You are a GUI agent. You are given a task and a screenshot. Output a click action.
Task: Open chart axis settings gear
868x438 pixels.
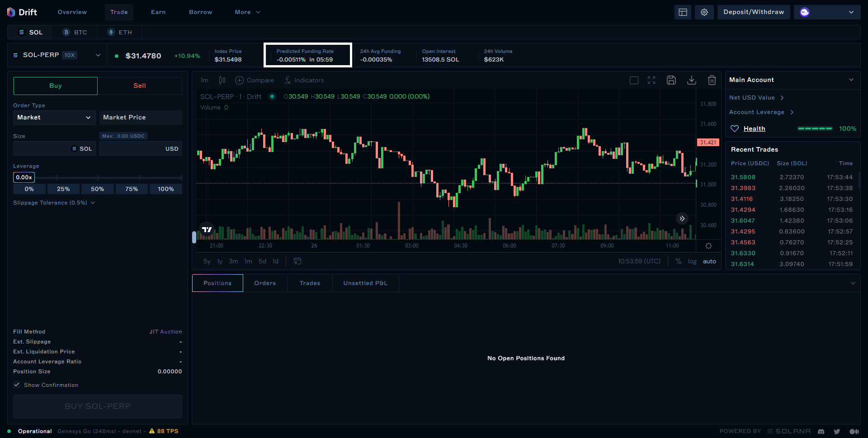708,246
